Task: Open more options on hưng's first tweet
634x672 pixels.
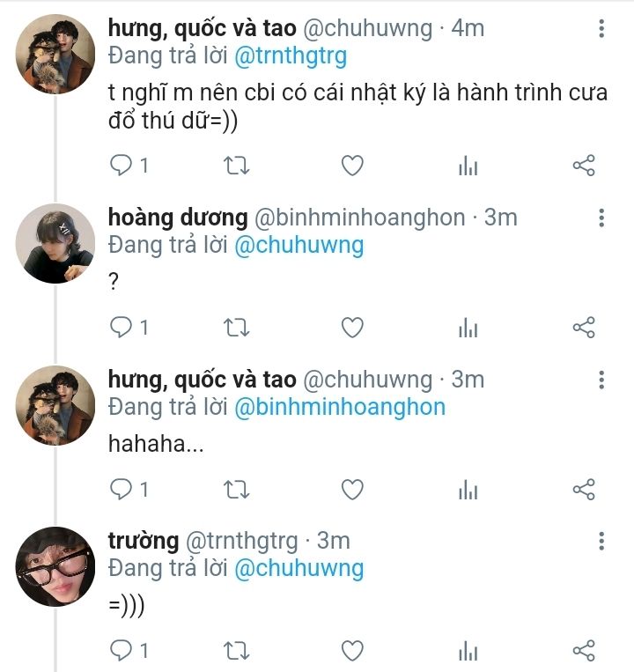Action: pyautogui.click(x=601, y=29)
